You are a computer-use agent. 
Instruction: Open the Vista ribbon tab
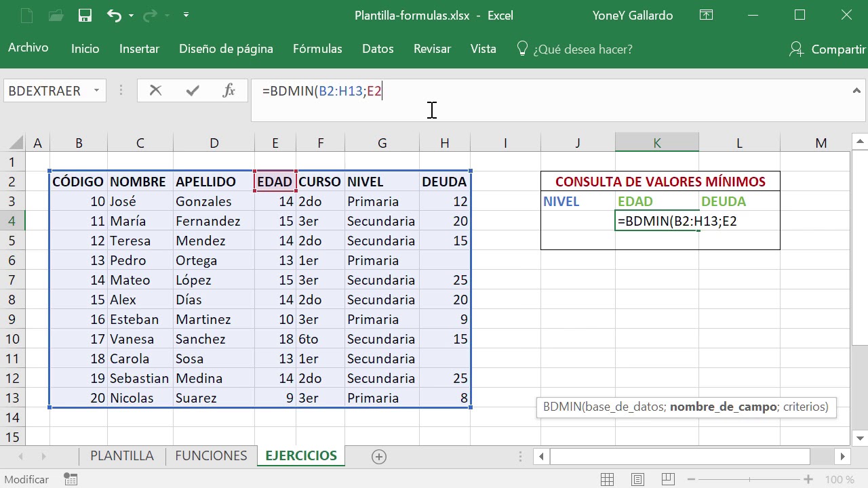[x=484, y=49]
